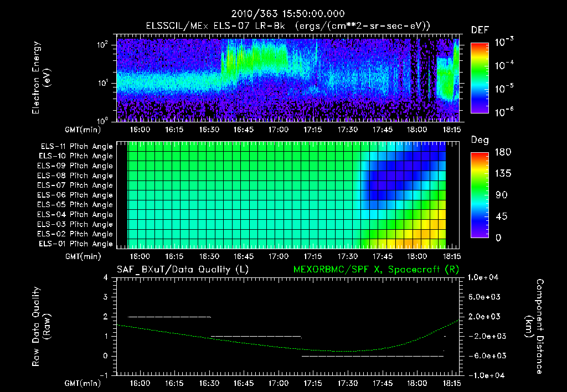The width and height of the screenshot is (567, 392).
Task: Select the ELSSCIL/MEx ELS-07 LR-Bk subtitle
Action: (x=215, y=25)
